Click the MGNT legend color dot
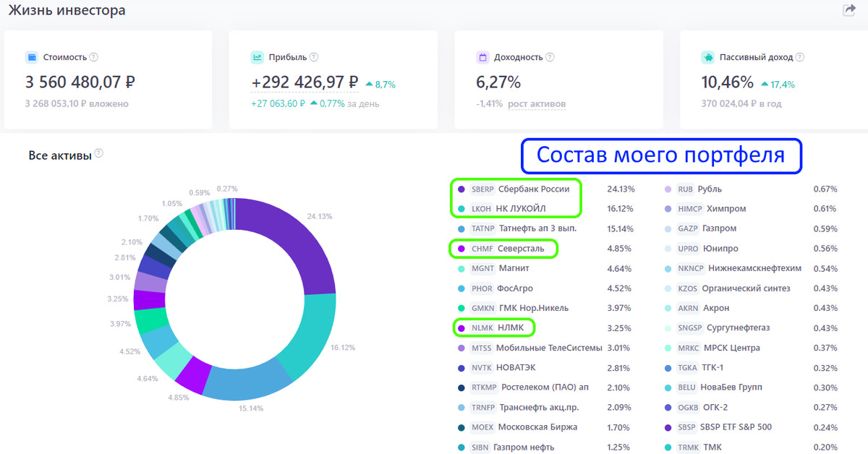 pyautogui.click(x=461, y=268)
